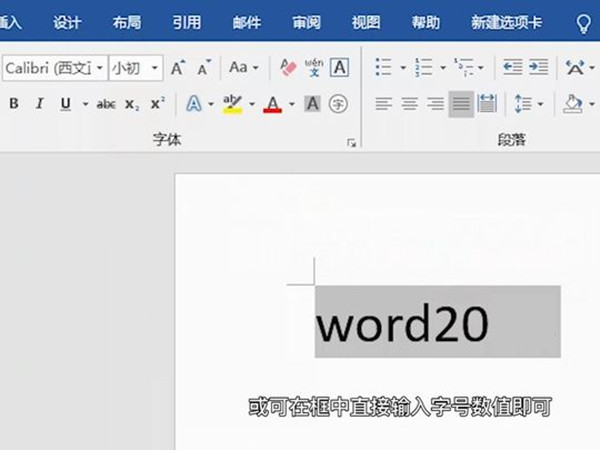Click the shrink font size icon
This screenshot has width=600, height=450.
point(204,68)
